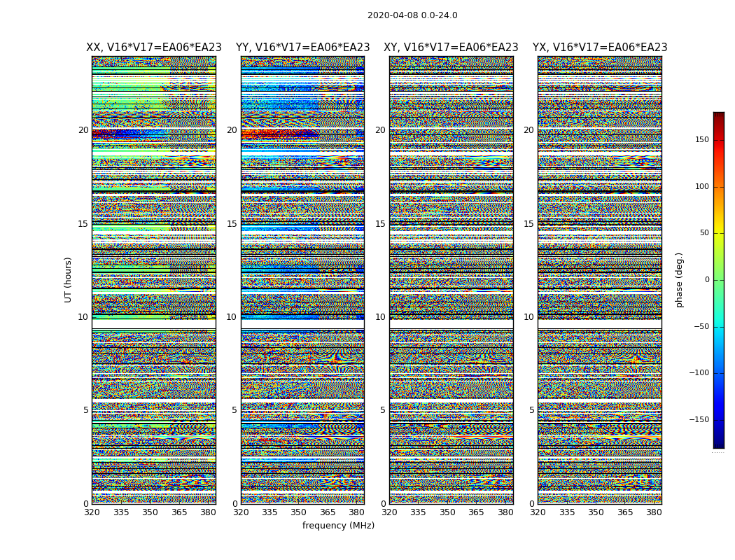
Task: Click inside the XX phase waterfall plot
Action: point(154,280)
